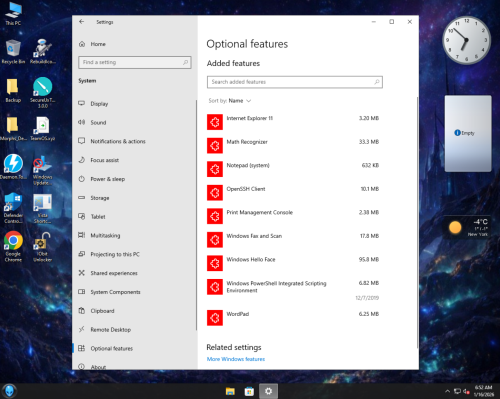Show hidden tray icons chevron

coord(447,391)
